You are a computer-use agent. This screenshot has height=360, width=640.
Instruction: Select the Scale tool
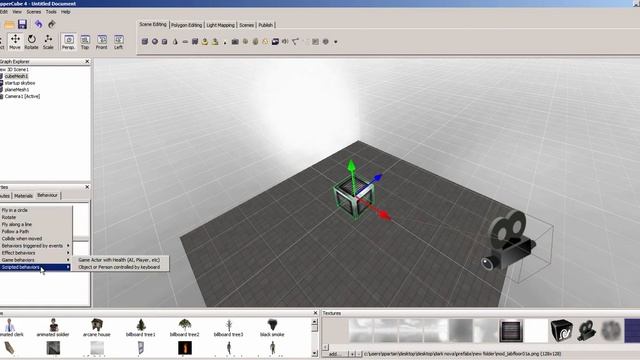(48, 42)
